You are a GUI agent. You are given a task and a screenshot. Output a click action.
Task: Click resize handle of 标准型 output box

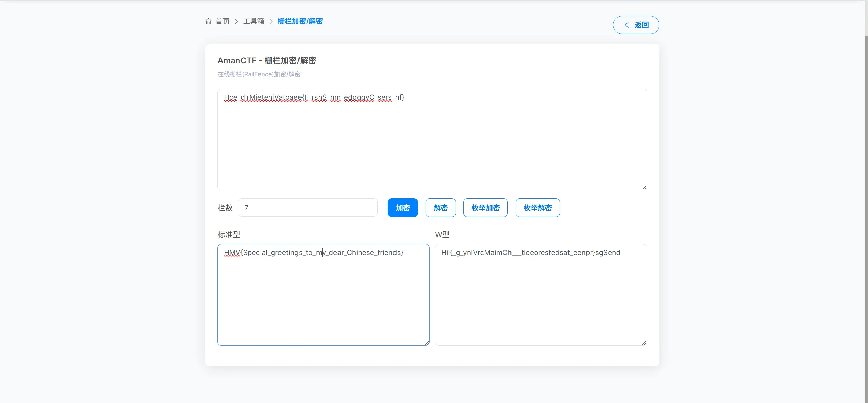(x=426, y=343)
